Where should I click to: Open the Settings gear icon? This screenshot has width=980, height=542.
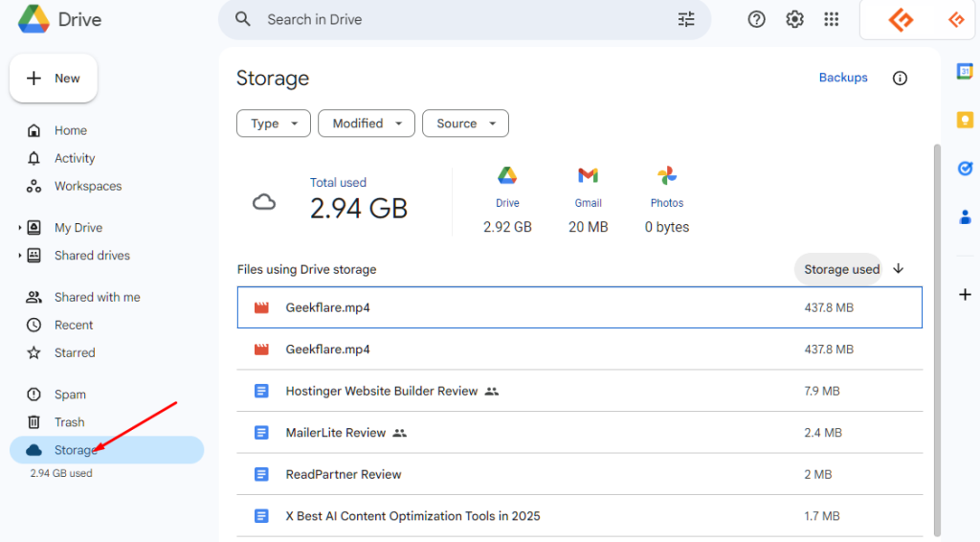pyautogui.click(x=794, y=19)
